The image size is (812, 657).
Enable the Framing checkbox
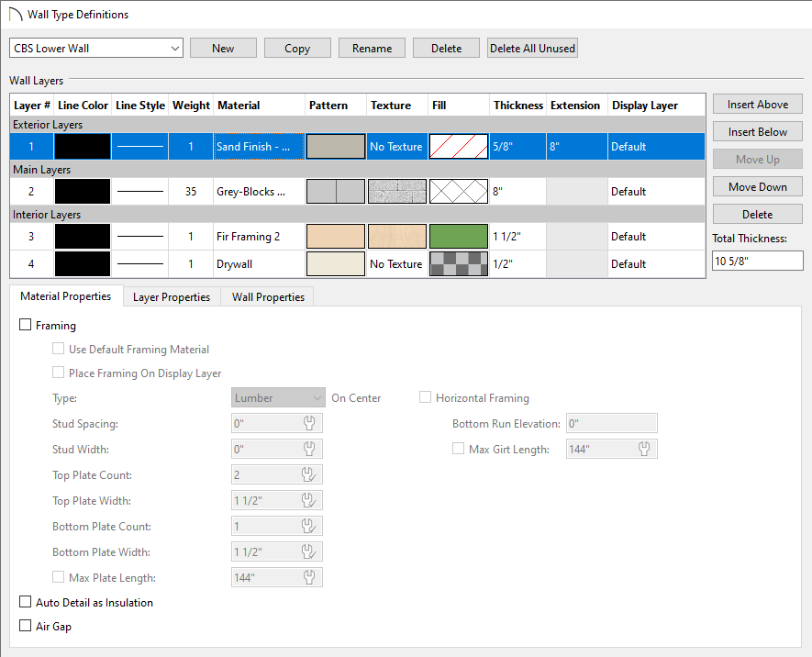(x=25, y=325)
